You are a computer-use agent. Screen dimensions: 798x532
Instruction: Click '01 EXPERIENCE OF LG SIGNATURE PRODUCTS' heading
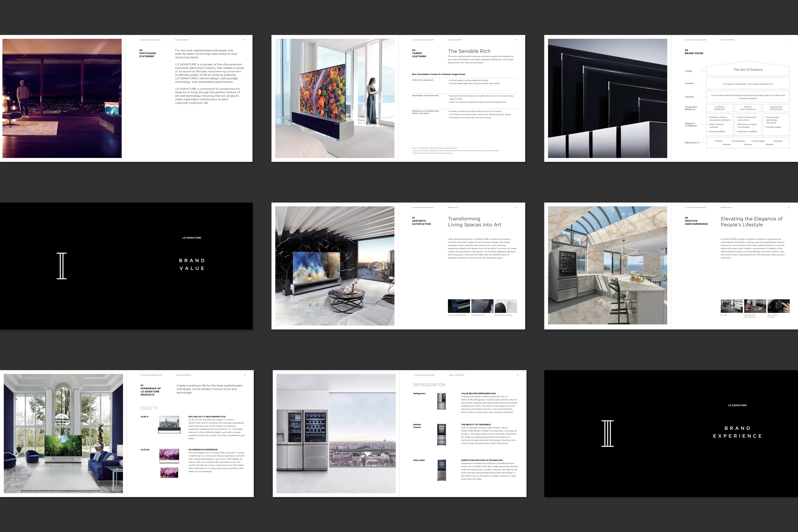pos(151,390)
